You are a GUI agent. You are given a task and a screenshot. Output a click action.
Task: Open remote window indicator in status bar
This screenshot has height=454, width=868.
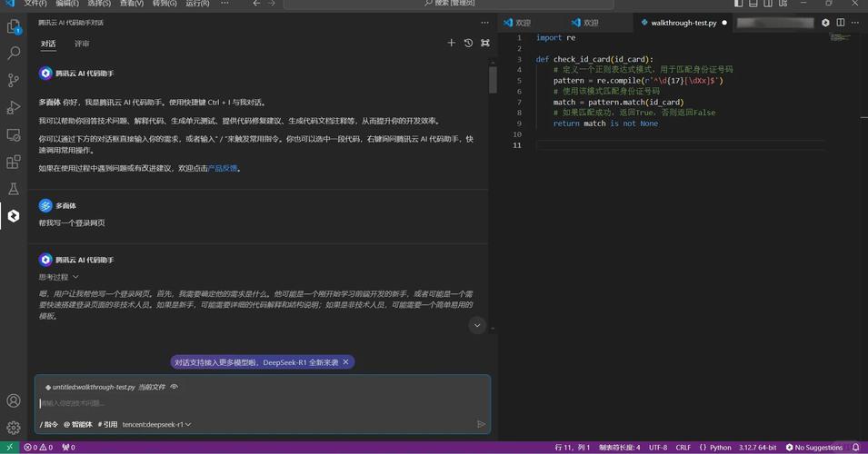click(x=9, y=448)
